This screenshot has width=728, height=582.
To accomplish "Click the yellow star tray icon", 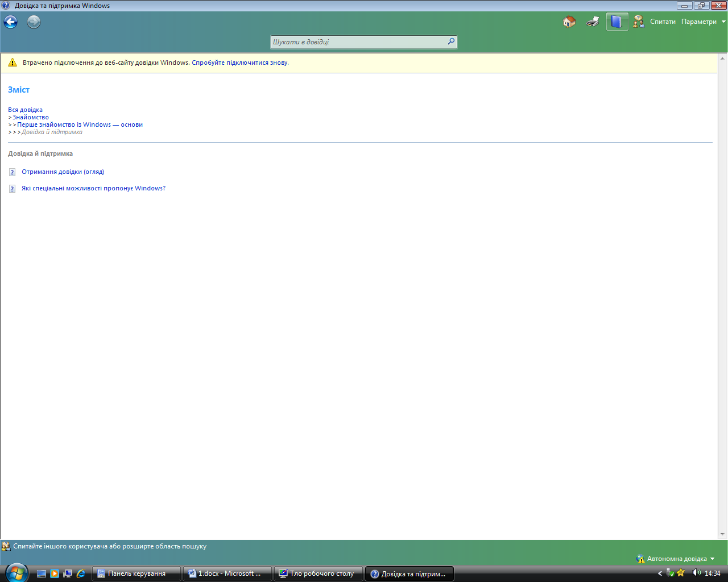I will [x=680, y=573].
